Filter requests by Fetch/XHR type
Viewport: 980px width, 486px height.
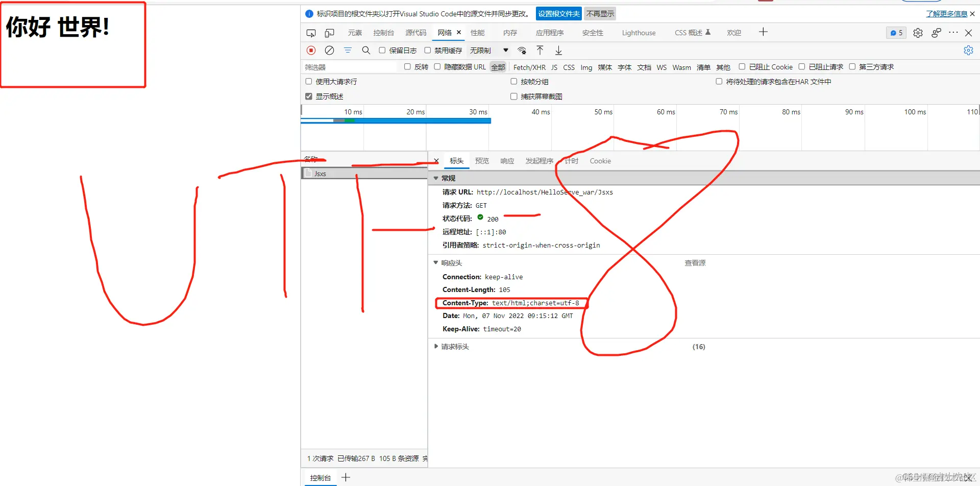click(x=529, y=67)
